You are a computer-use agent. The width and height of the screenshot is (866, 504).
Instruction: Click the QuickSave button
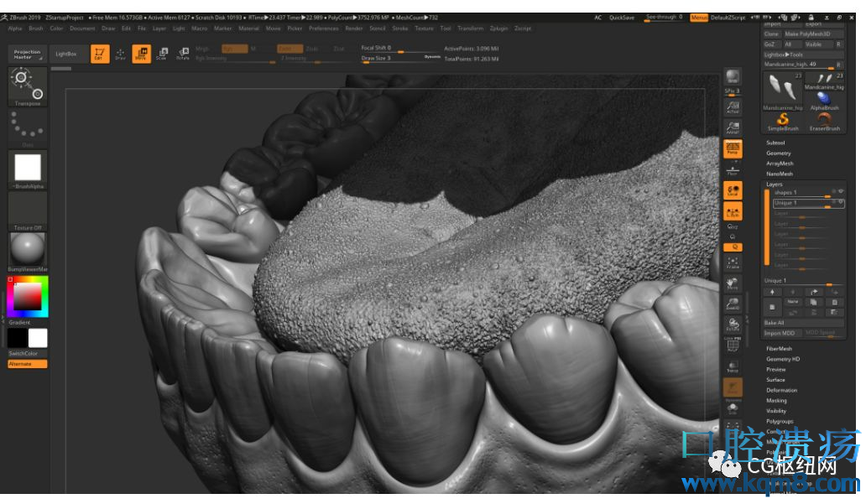tap(622, 18)
